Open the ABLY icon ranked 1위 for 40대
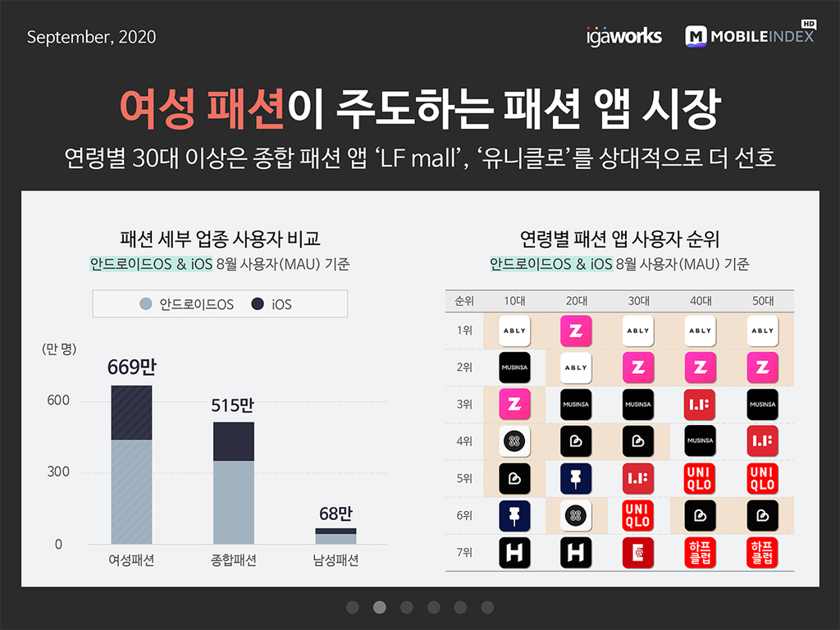This screenshot has height=630, width=840. pos(701,331)
